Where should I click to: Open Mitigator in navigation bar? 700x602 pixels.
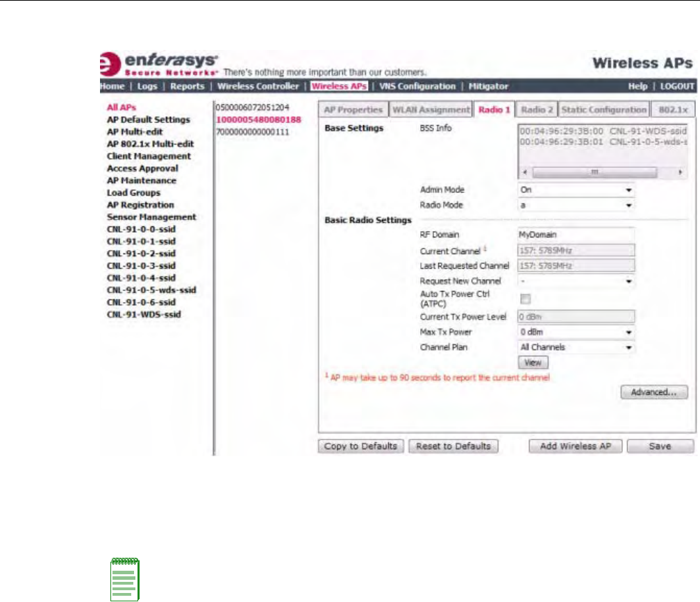488,86
